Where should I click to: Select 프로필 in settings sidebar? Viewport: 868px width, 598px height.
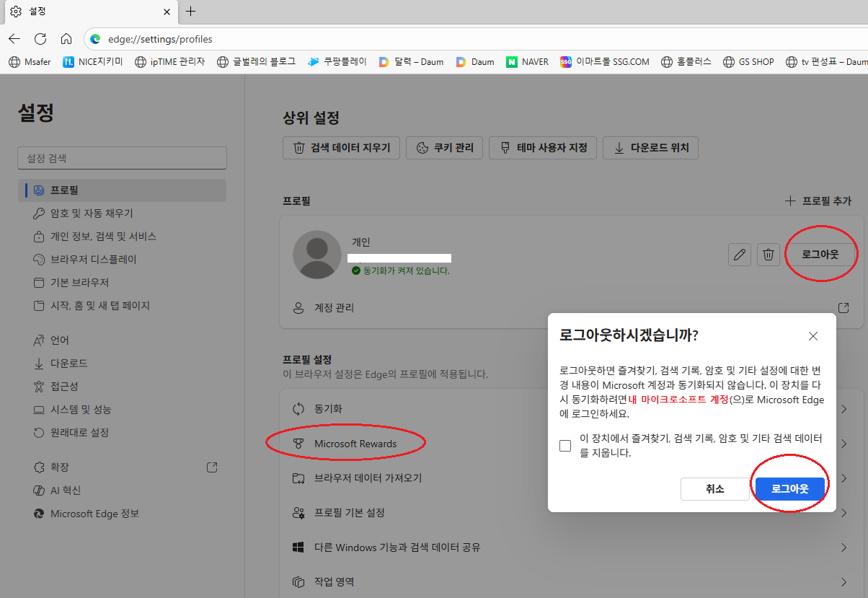pyautogui.click(x=122, y=190)
